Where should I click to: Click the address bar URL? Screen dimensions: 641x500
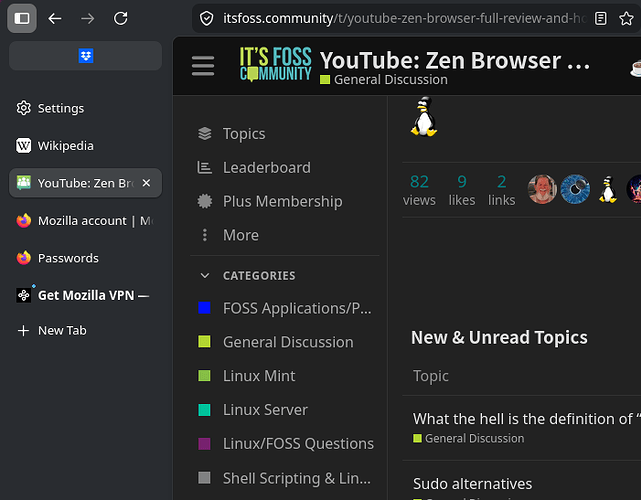[x=404, y=18]
